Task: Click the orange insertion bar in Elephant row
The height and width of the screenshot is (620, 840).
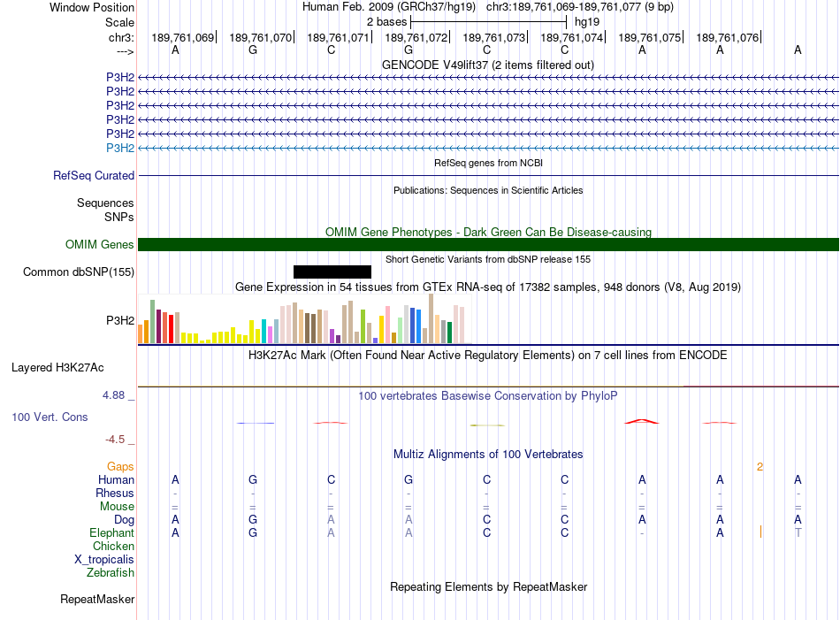Action: pyautogui.click(x=760, y=532)
